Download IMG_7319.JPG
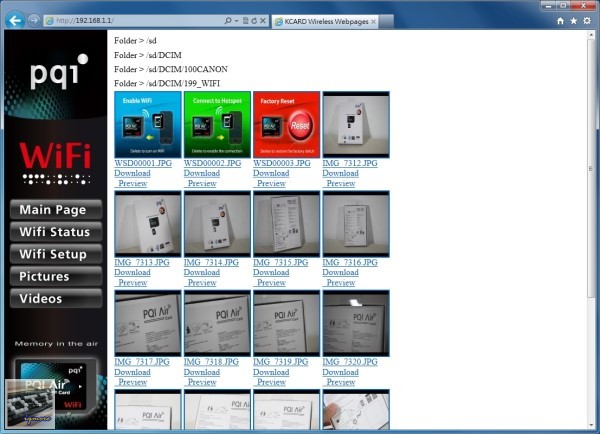This screenshot has width=600, height=434. tap(271, 372)
